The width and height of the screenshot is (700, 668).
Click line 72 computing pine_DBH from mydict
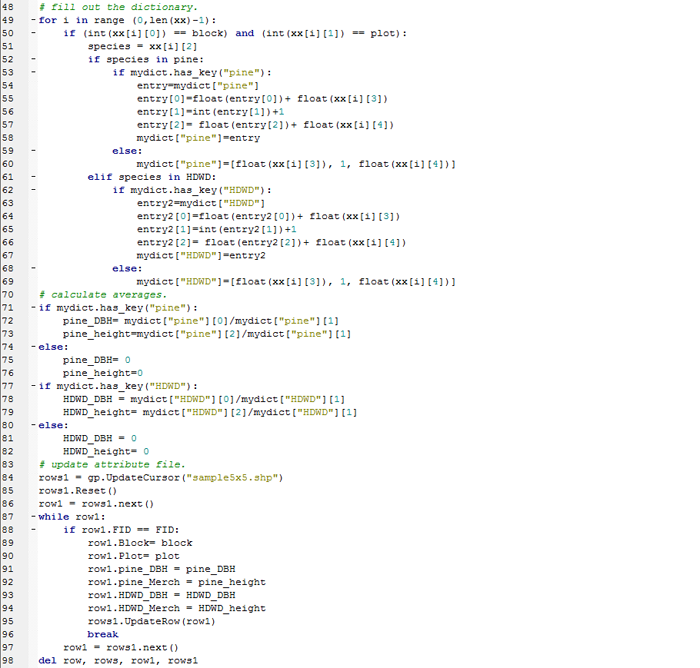click(x=201, y=321)
